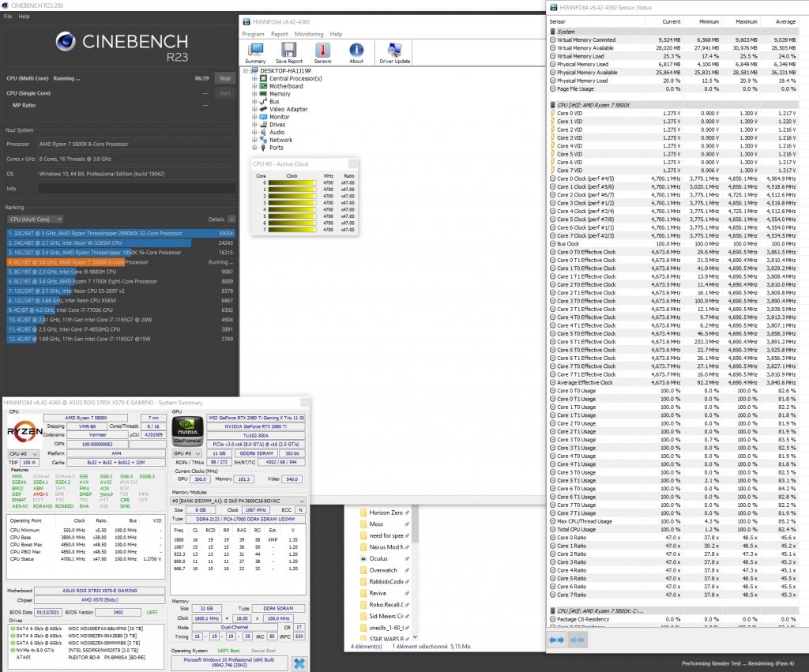Select the Package C6 Residency sensor row

(x=674, y=619)
